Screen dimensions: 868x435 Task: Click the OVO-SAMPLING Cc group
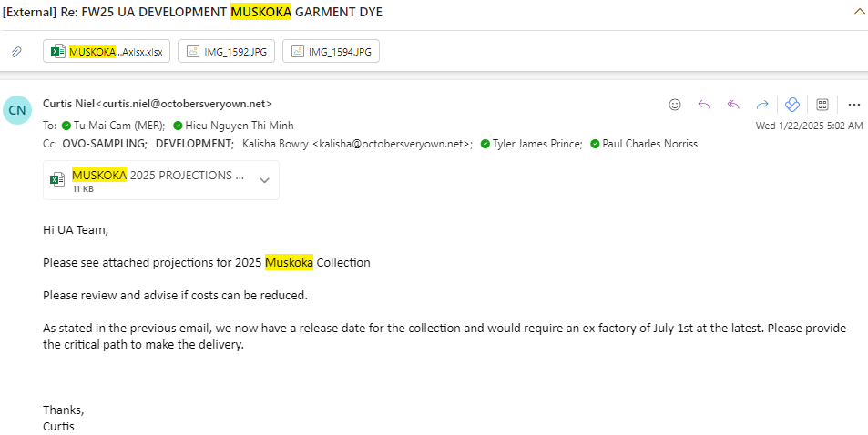104,144
